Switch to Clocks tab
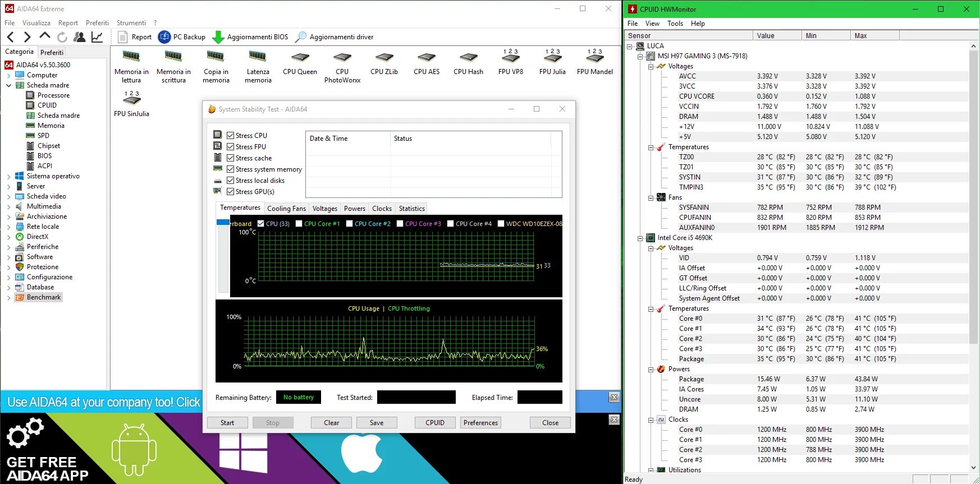This screenshot has width=980, height=484. click(x=382, y=208)
